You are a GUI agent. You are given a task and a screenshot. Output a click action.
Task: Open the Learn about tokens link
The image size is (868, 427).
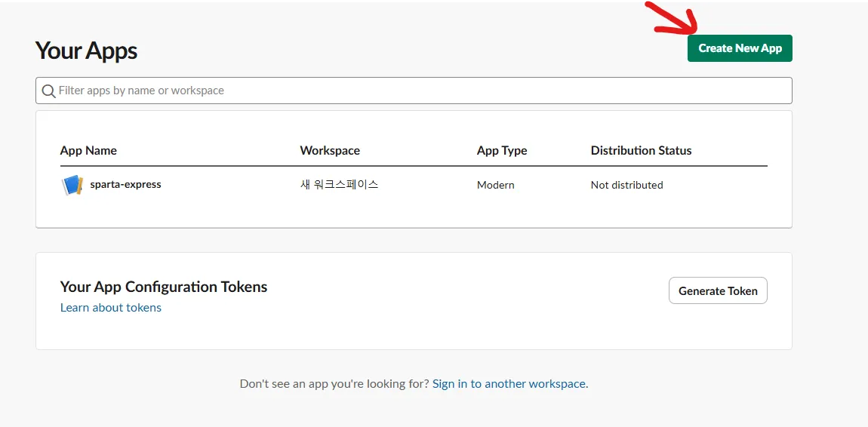coord(111,308)
